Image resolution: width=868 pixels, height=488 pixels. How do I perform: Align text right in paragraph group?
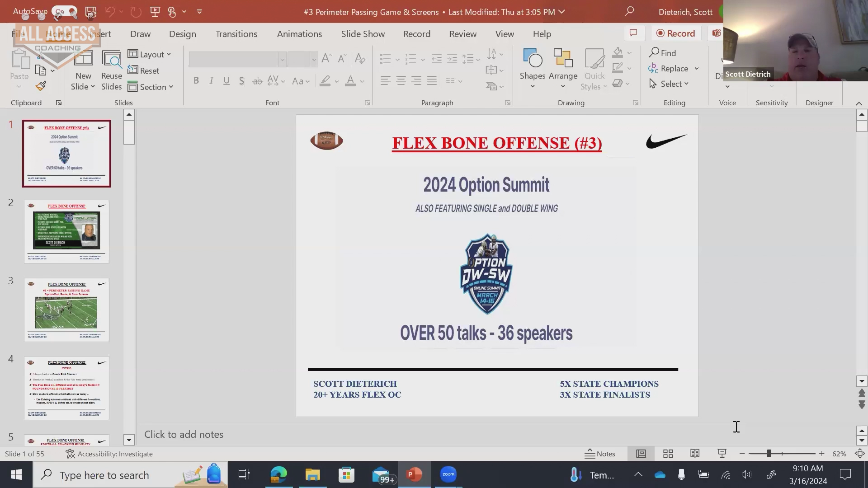click(416, 81)
